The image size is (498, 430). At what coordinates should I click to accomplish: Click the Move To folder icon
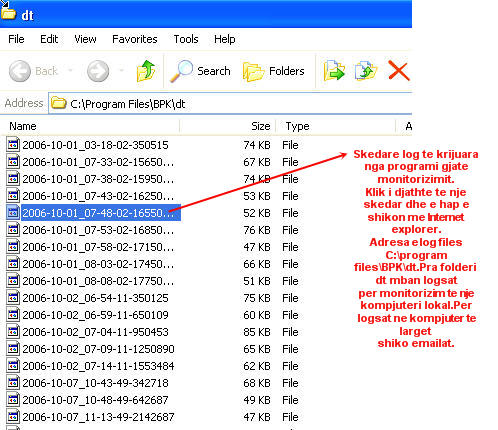(334, 71)
